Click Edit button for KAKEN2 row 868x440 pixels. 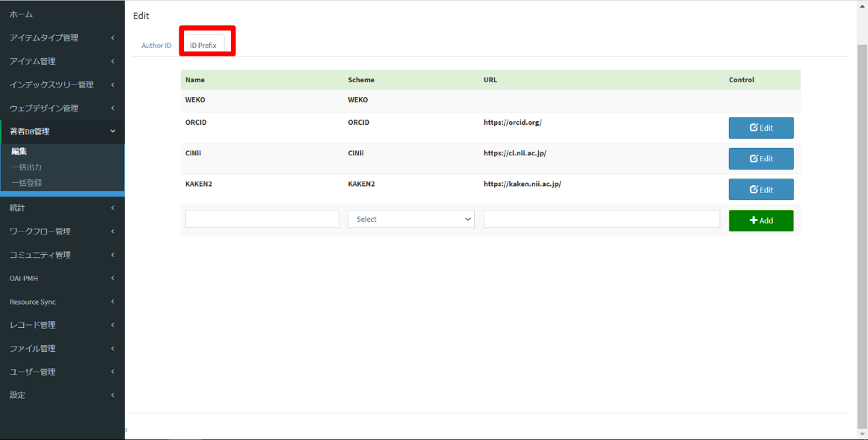pyautogui.click(x=760, y=189)
